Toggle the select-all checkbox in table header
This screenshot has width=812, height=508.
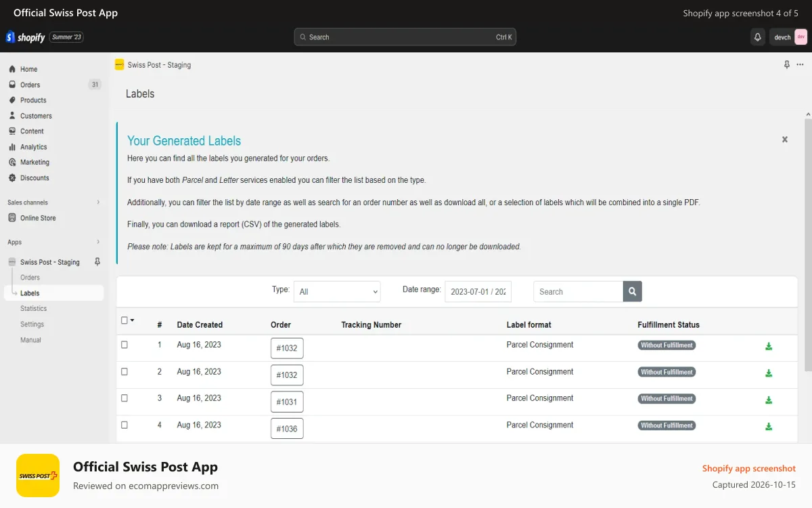[125, 320]
